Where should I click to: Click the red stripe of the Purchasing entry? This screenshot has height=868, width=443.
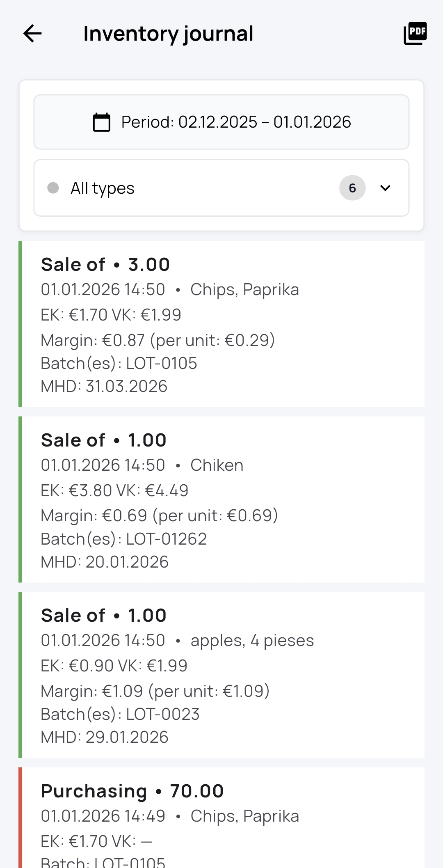tap(20, 817)
